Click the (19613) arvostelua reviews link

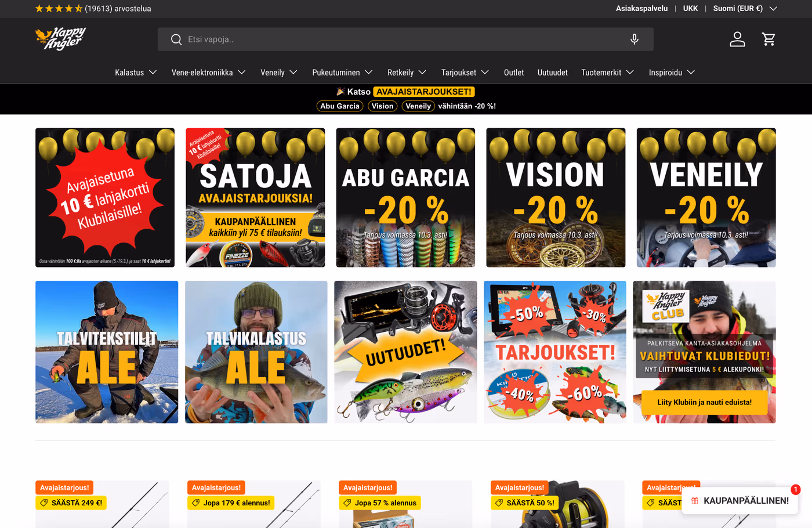(118, 9)
